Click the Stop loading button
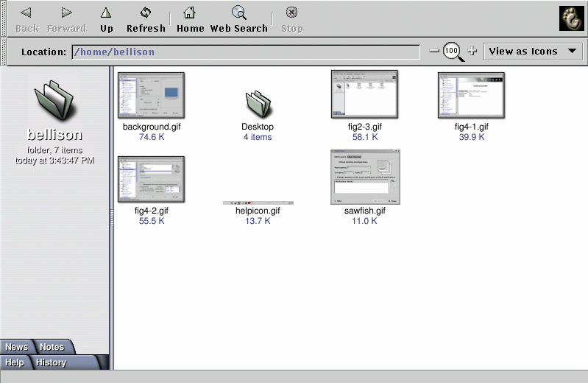 pyautogui.click(x=292, y=19)
